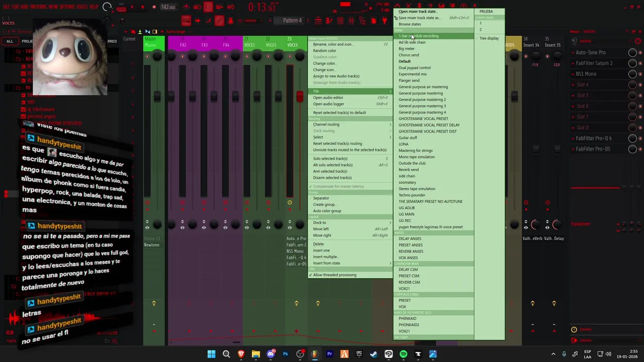The image size is (644, 362).
Task: Toggle the metronome icon in the transport bar
Action: tap(186, 7)
